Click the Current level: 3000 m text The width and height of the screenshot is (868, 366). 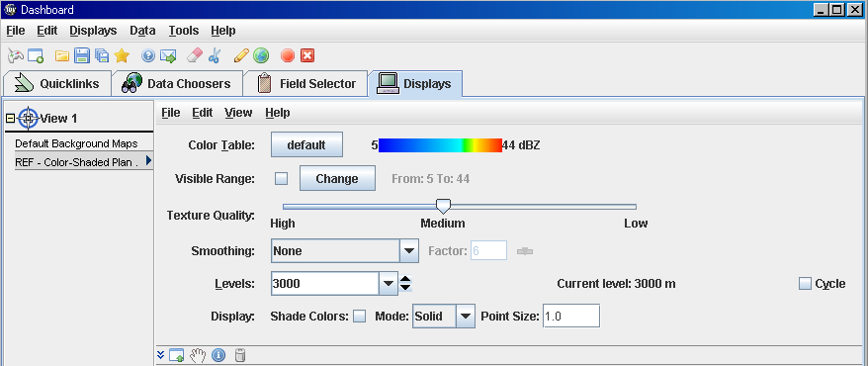616,284
